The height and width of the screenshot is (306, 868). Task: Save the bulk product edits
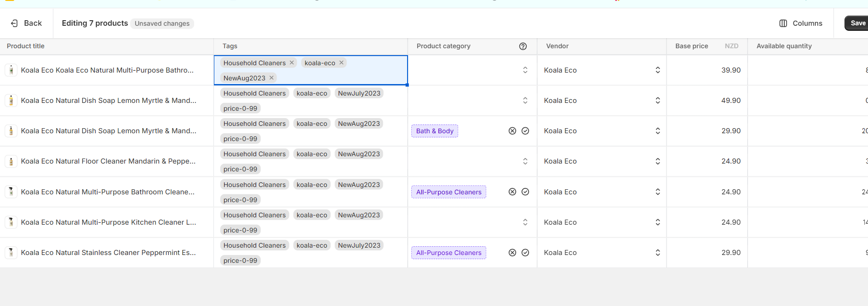[x=857, y=23]
